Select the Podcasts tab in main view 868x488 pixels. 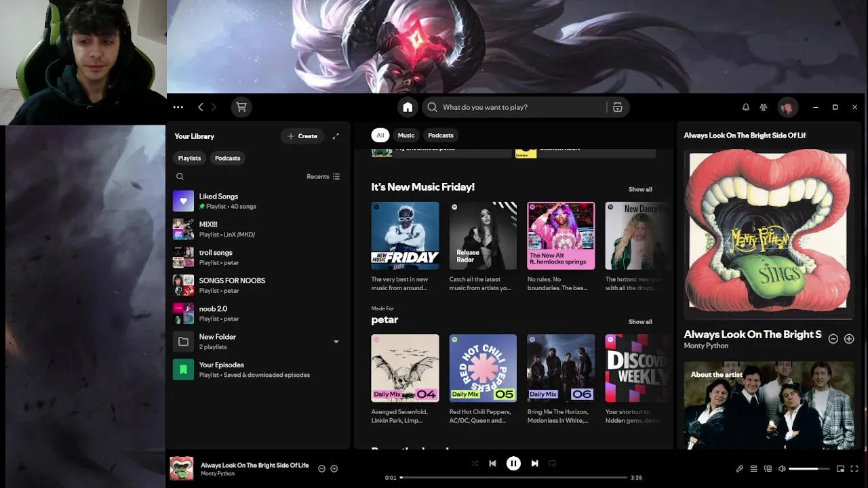coord(441,135)
